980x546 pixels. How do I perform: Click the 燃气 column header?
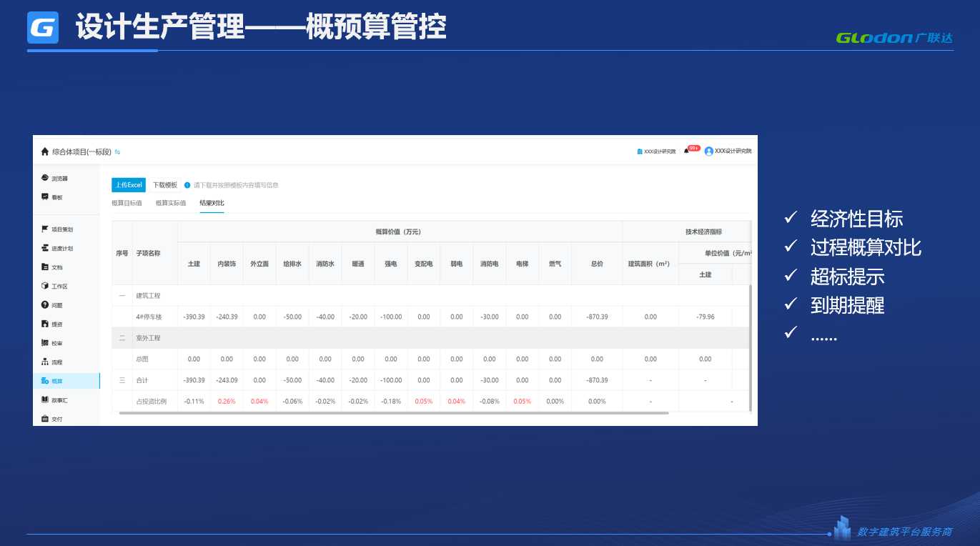coord(555,264)
